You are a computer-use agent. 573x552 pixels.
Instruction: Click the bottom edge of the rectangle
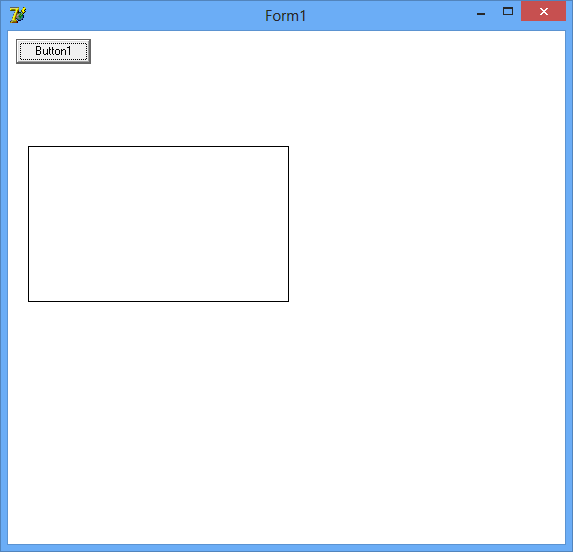point(158,301)
